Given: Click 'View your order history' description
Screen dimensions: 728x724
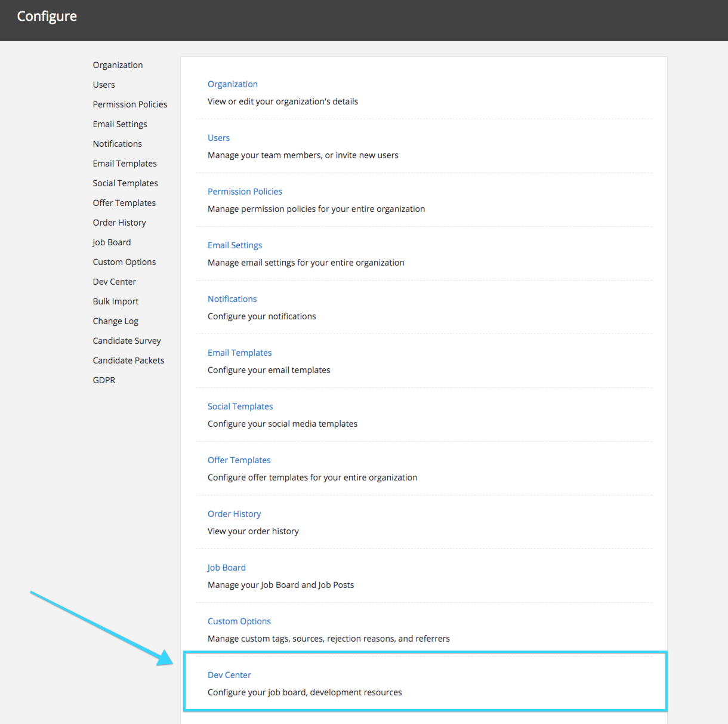Looking at the screenshot, I should click(x=254, y=531).
